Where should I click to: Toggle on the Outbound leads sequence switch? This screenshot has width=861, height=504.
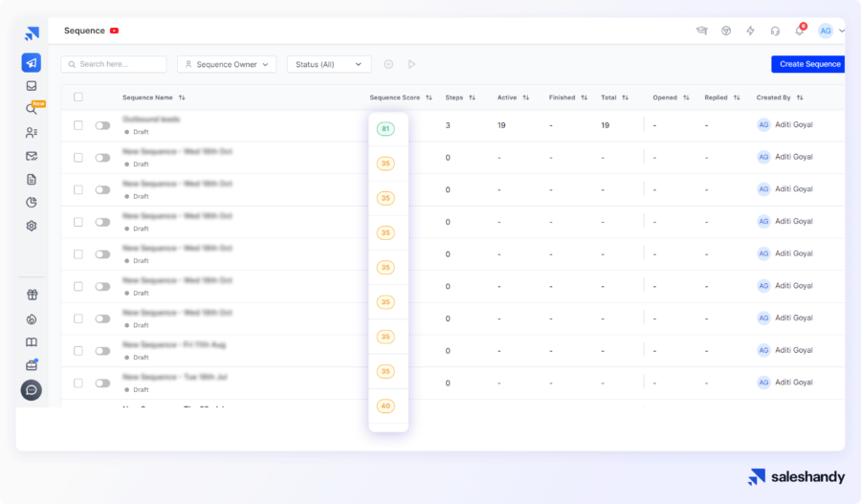click(x=102, y=125)
